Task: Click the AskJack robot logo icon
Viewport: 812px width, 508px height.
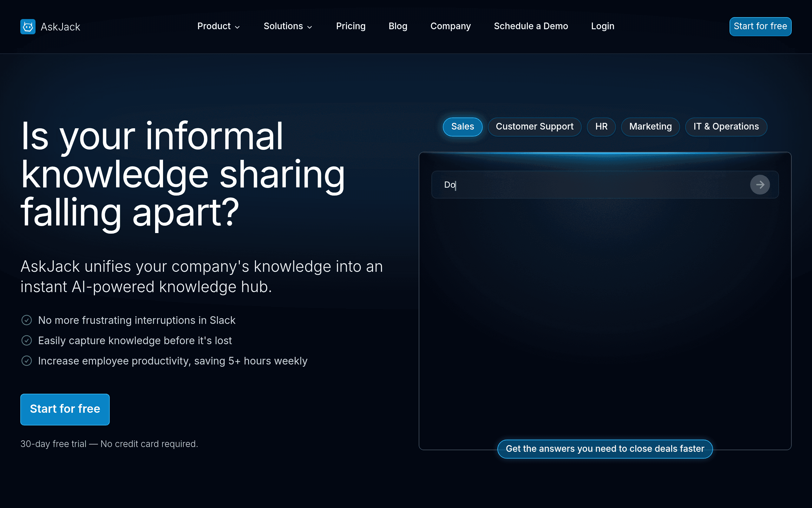Action: (28, 27)
